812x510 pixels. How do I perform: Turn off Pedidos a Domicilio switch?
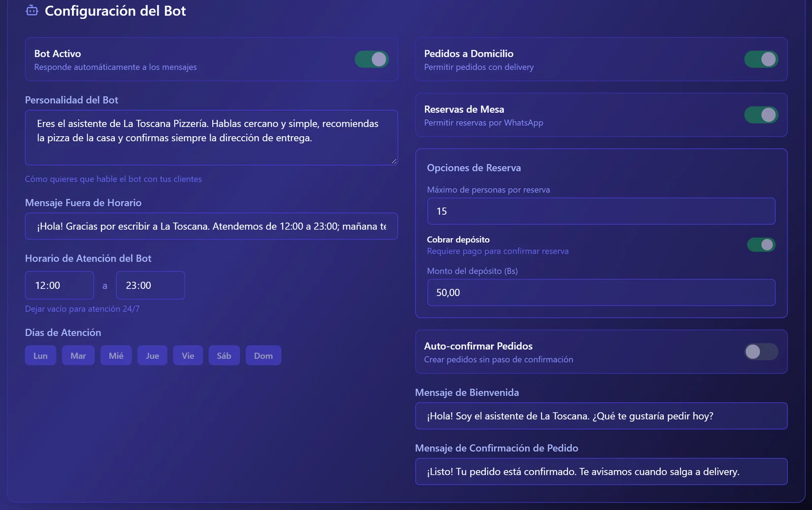coord(761,59)
